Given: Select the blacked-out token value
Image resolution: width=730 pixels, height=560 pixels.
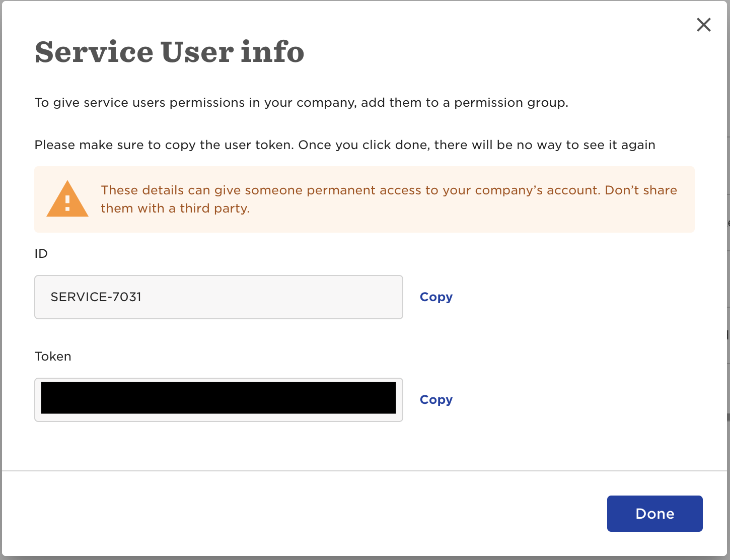Looking at the screenshot, I should tap(218, 398).
